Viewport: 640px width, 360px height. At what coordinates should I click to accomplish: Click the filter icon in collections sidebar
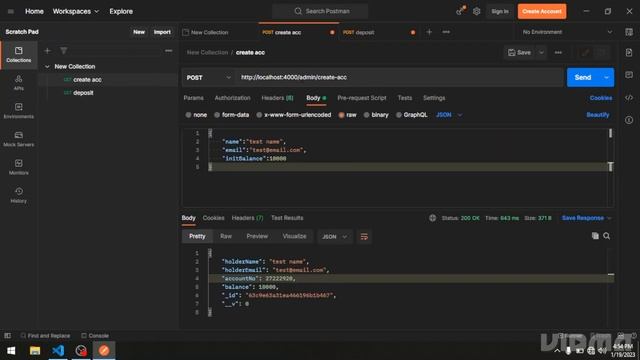[x=64, y=51]
